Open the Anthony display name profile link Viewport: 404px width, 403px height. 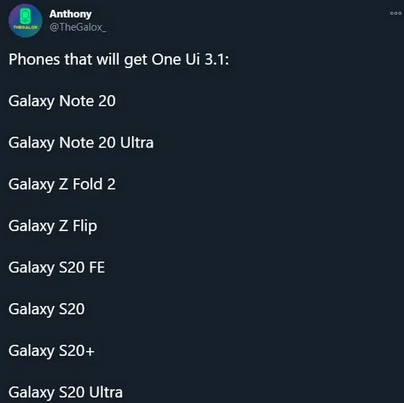pos(70,14)
